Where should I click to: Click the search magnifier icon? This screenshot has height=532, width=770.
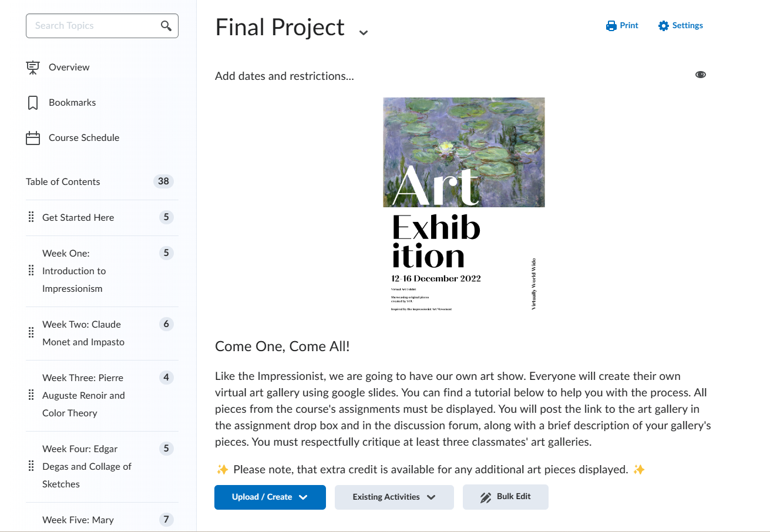pos(166,26)
